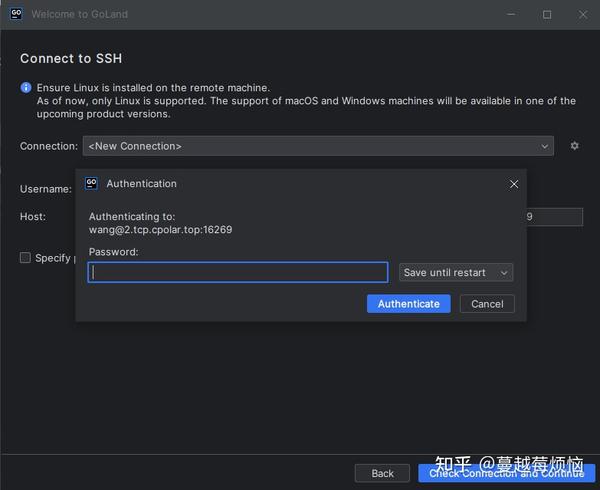Screen dimensions: 600x490
Task: Go Back to the previous step
Action: [x=382, y=473]
